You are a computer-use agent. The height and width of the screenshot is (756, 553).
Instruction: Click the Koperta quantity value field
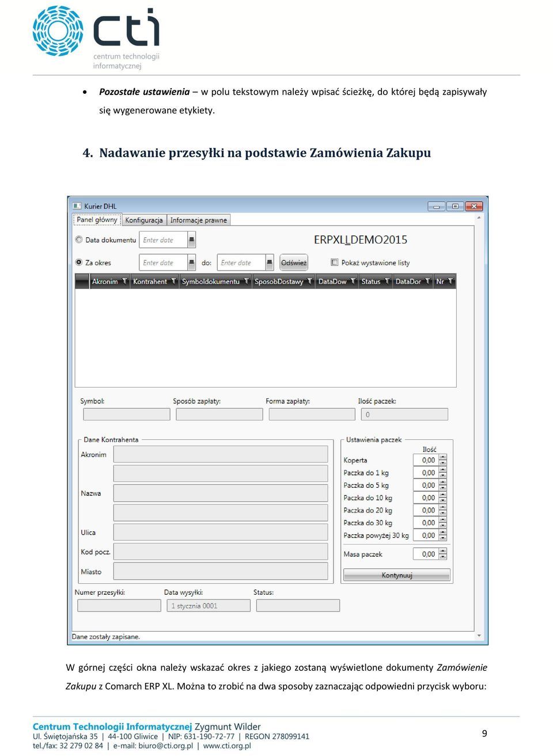[426, 460]
